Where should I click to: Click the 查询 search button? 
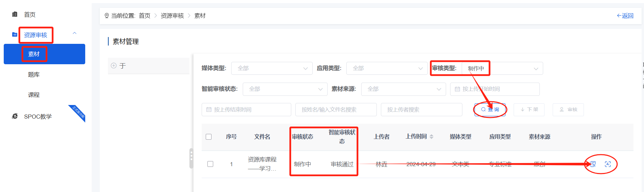pos(490,109)
